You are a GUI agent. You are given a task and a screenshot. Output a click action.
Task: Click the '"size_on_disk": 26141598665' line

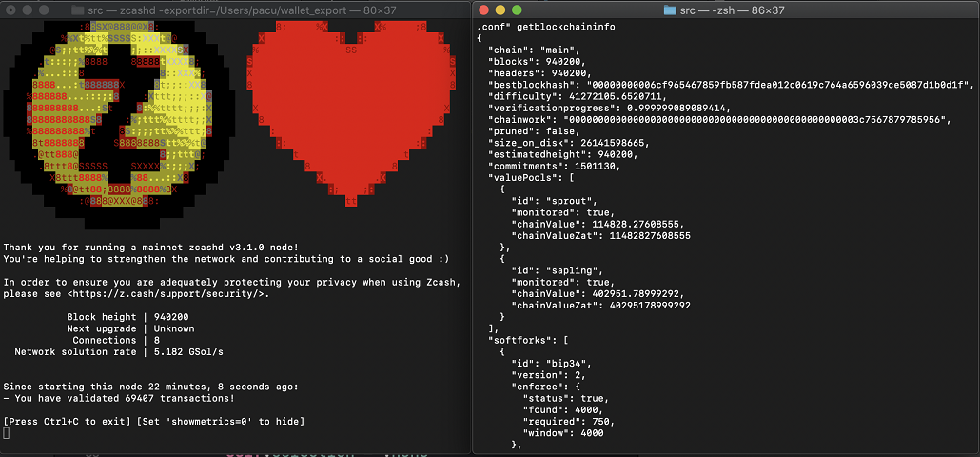coord(569,143)
